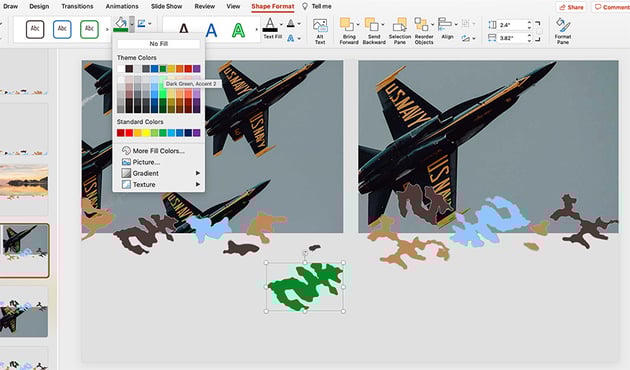Apply the dark brown outlined Abc shape style

[x=35, y=29]
